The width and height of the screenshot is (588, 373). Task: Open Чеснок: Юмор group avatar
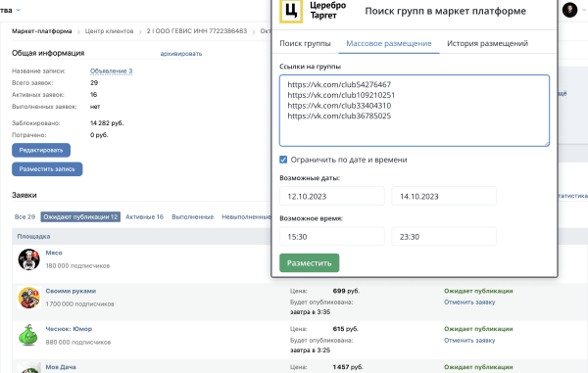click(28, 335)
